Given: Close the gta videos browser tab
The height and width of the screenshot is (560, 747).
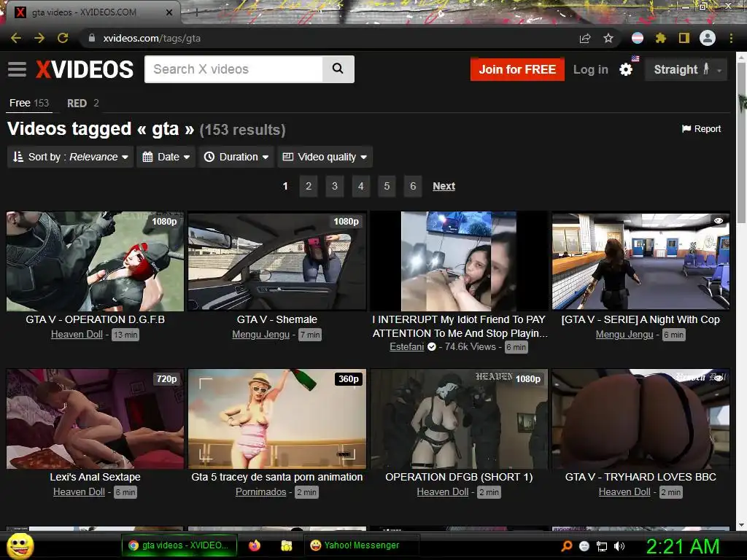Looking at the screenshot, I should click(x=169, y=12).
